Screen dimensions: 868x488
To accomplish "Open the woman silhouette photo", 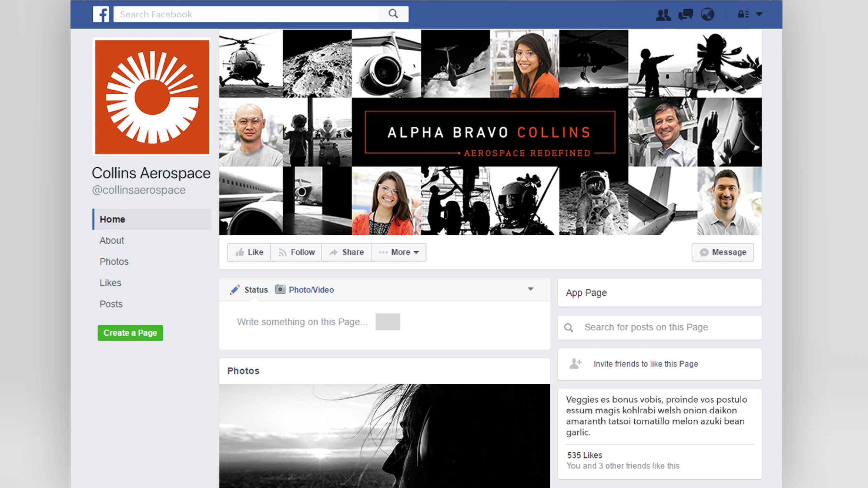I will click(385, 436).
